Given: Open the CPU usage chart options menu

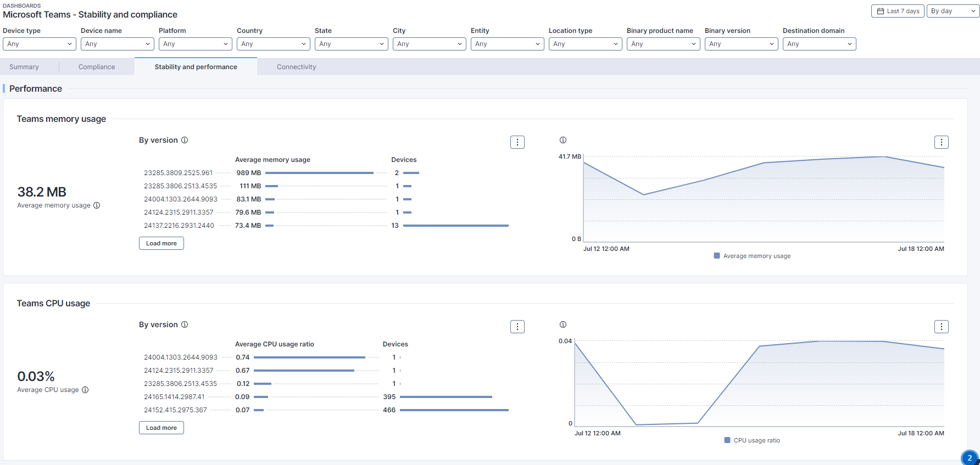Looking at the screenshot, I should click(x=941, y=327).
